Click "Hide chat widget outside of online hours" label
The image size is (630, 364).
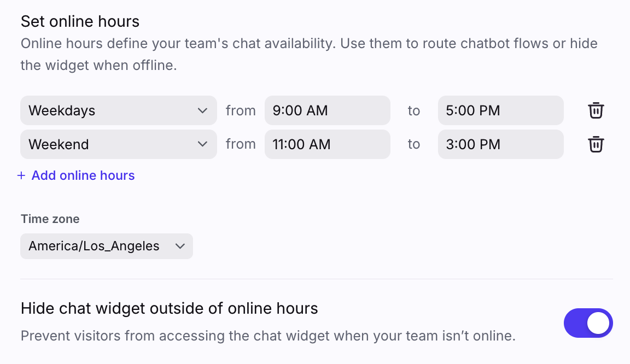(x=169, y=308)
